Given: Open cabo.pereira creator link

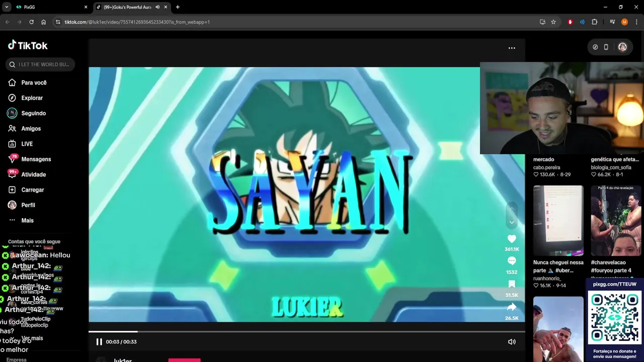Looking at the screenshot, I should coord(547,167).
